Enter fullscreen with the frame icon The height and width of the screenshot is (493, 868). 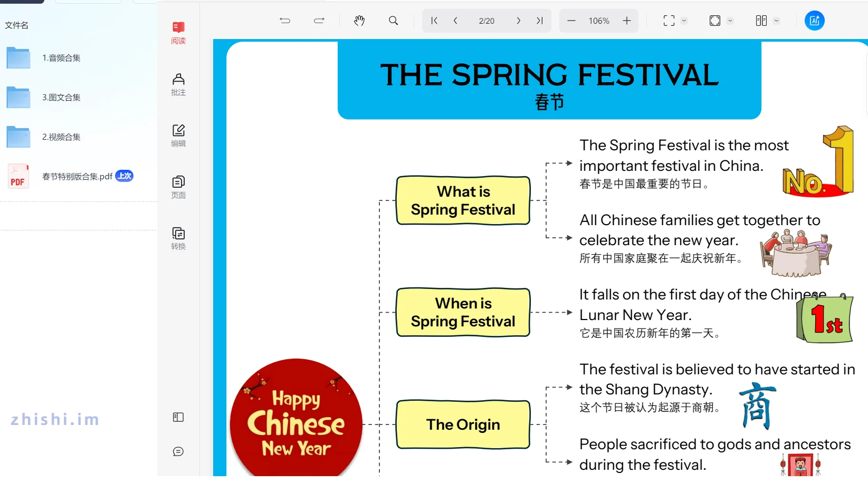[x=669, y=21]
